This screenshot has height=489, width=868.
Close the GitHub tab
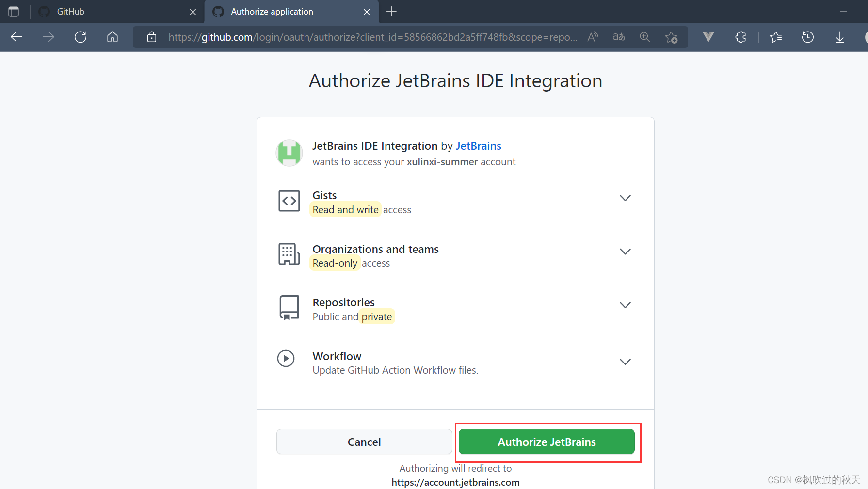pyautogui.click(x=193, y=12)
